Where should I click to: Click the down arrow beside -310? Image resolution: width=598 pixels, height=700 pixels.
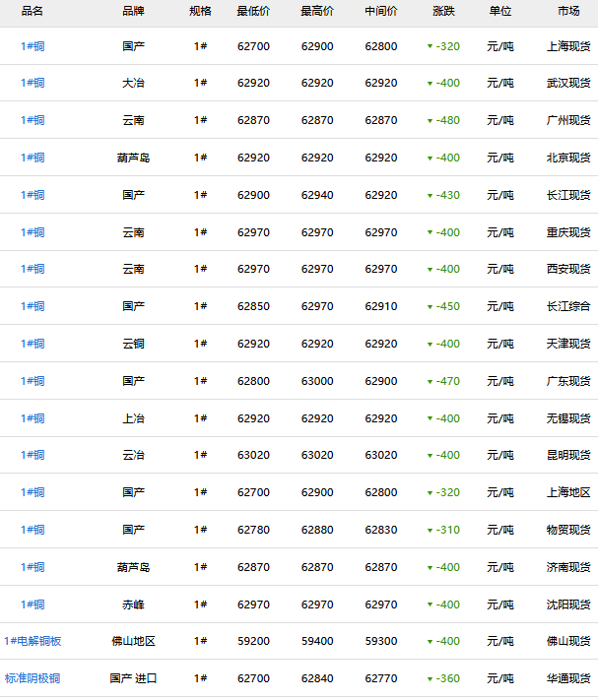(x=430, y=531)
